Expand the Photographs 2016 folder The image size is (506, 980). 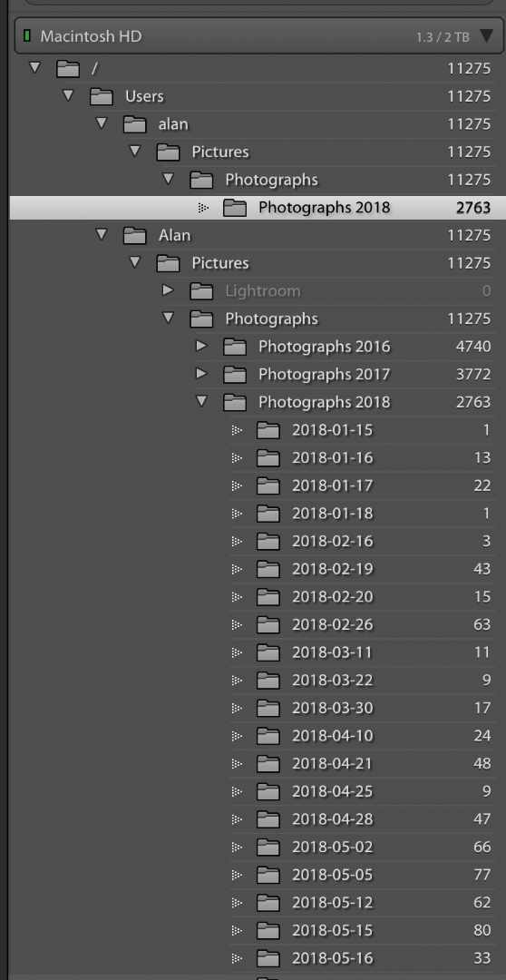201,346
